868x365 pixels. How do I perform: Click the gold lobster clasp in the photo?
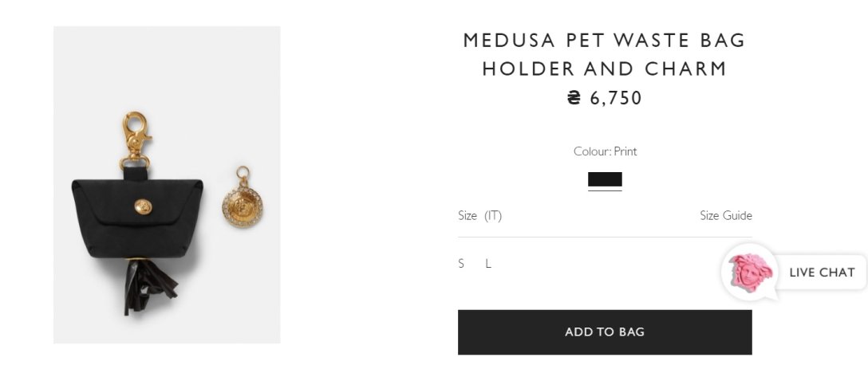[136, 133]
